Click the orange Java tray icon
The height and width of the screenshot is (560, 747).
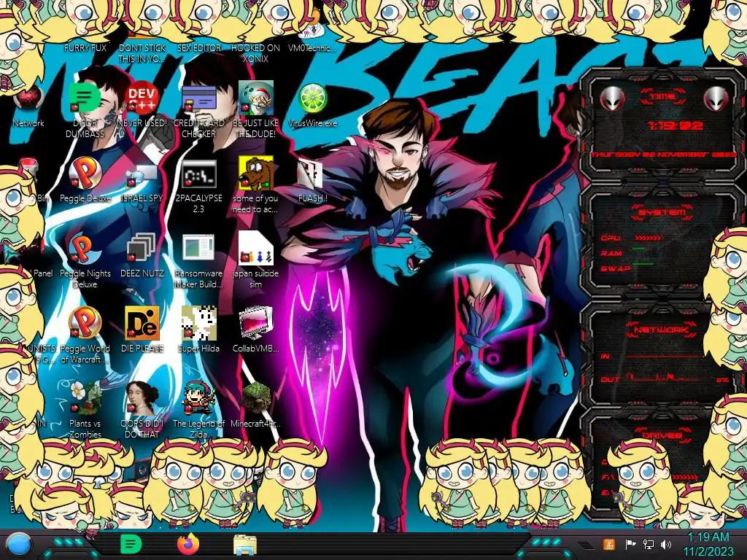pos(609,544)
